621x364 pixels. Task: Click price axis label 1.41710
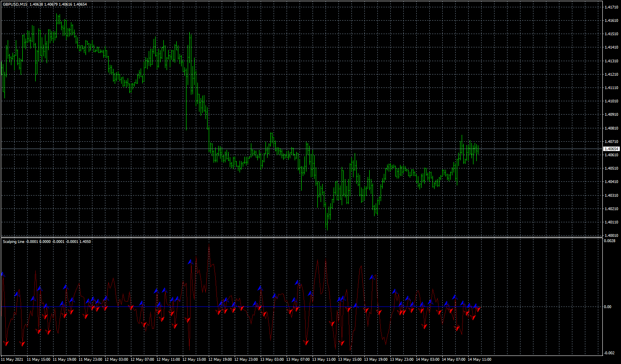[x=611, y=7]
